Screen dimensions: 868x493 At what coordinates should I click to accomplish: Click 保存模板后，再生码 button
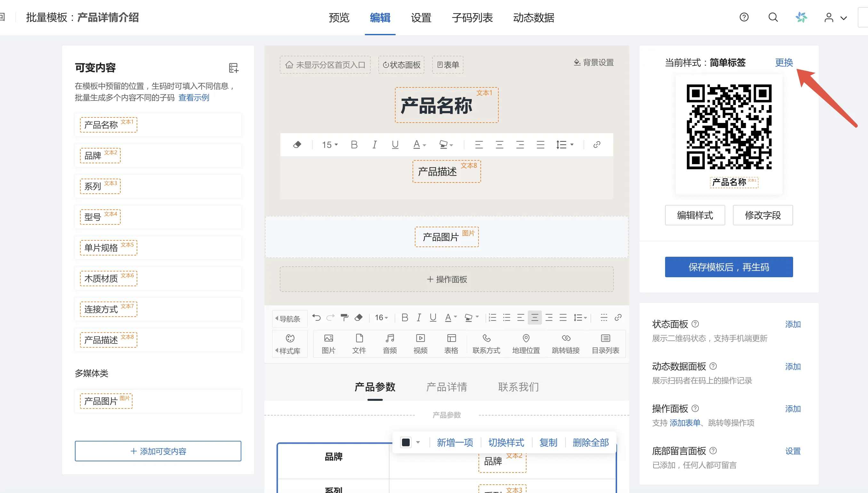728,267
